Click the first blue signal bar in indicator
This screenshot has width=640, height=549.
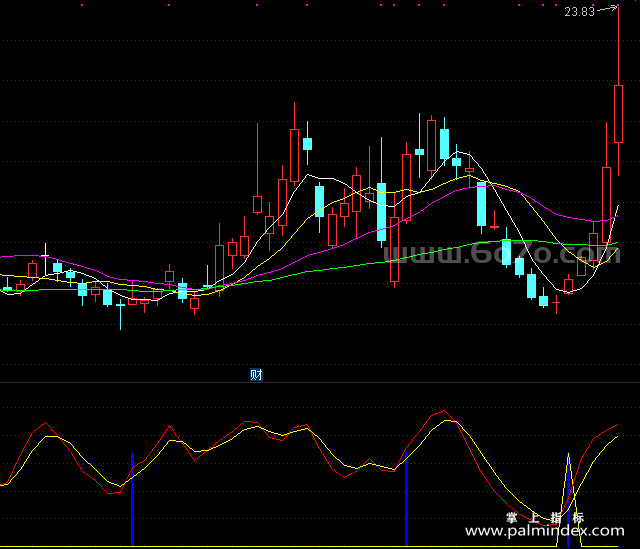pyautogui.click(x=132, y=499)
